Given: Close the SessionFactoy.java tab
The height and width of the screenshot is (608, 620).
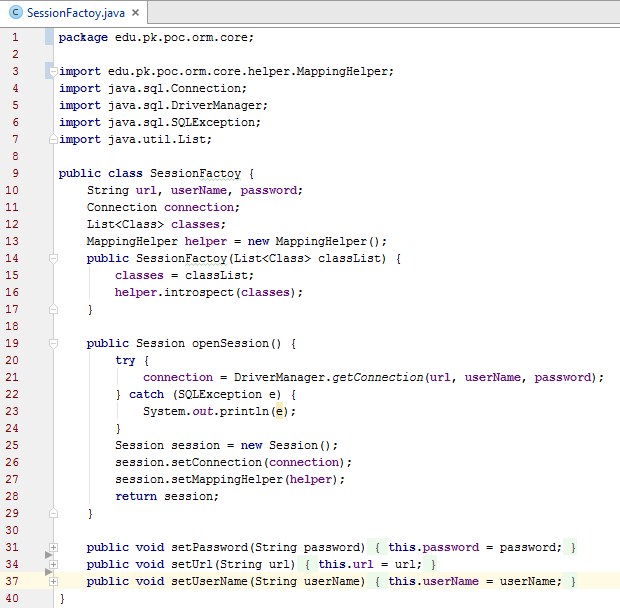Looking at the screenshot, I should coord(135,13).
